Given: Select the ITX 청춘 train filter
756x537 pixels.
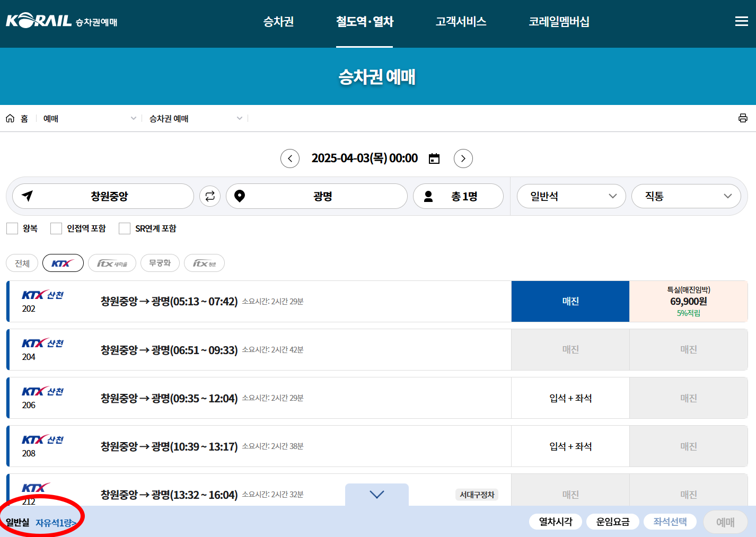Looking at the screenshot, I should coord(204,263).
